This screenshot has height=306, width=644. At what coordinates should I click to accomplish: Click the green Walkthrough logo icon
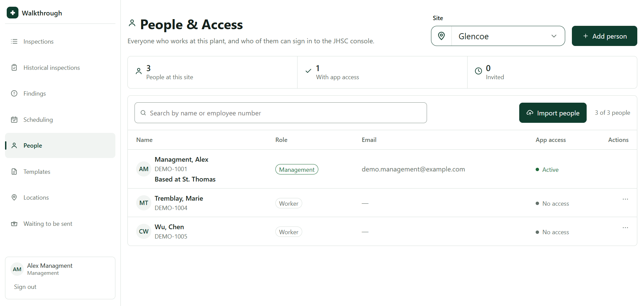tap(13, 13)
